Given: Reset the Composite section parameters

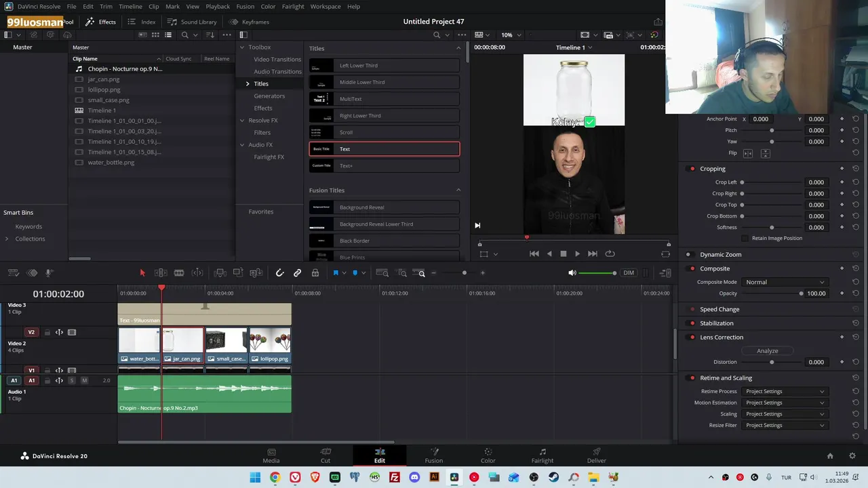Looking at the screenshot, I should tap(856, 268).
